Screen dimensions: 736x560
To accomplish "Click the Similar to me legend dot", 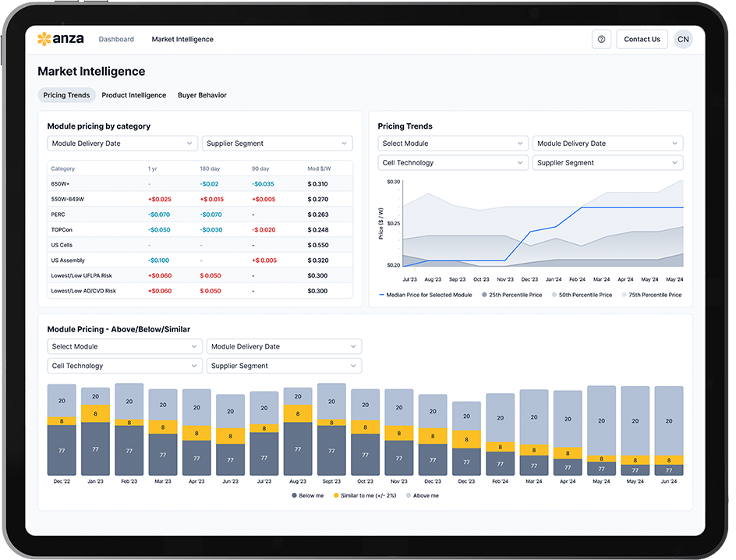I will pyautogui.click(x=336, y=495).
